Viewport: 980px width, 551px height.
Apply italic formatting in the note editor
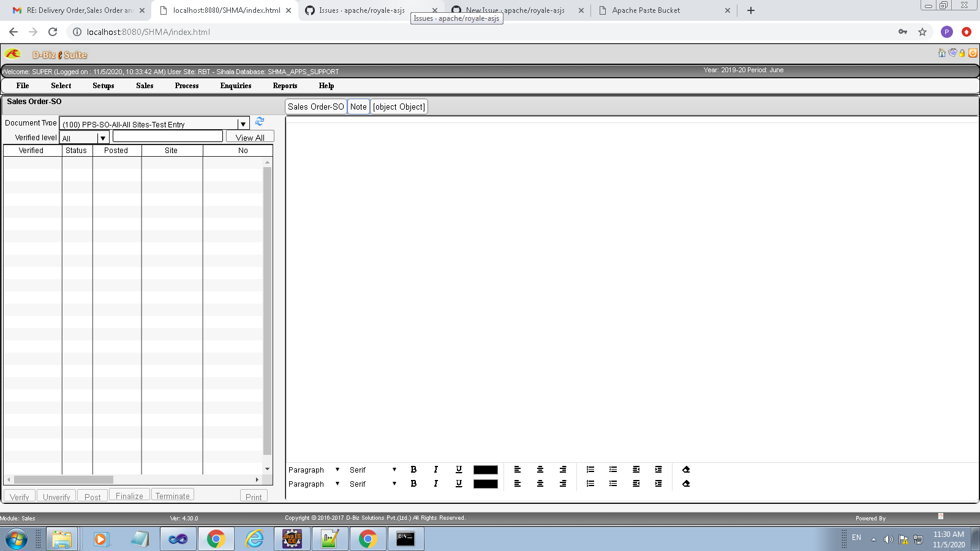pos(435,470)
